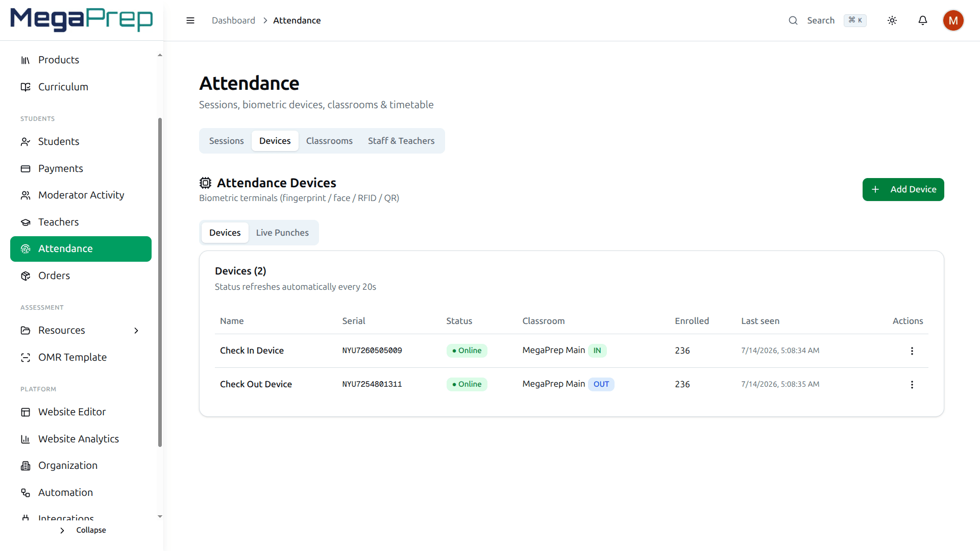Open Website Analytics chart item
The height and width of the screenshot is (551, 980).
[81, 439]
